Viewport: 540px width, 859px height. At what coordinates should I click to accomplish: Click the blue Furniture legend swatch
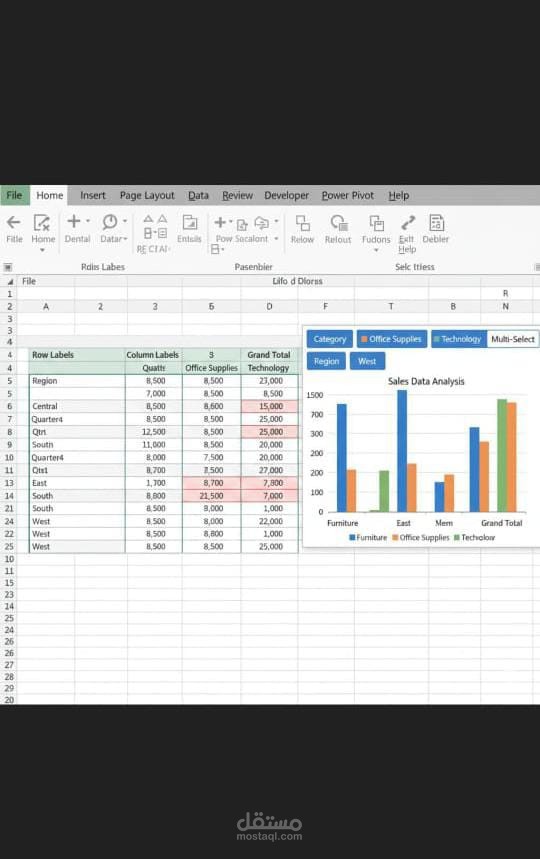(352, 537)
